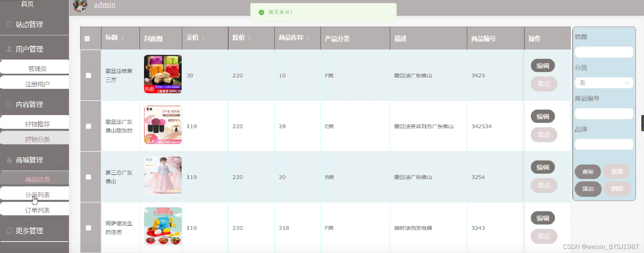Click the 商城管理 lock icon

point(9,160)
